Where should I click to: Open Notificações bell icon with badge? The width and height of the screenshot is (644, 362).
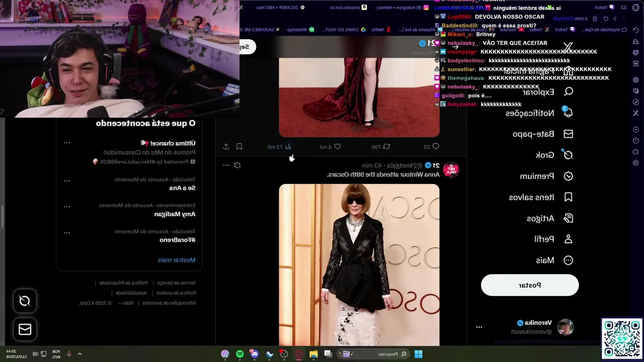point(568,113)
